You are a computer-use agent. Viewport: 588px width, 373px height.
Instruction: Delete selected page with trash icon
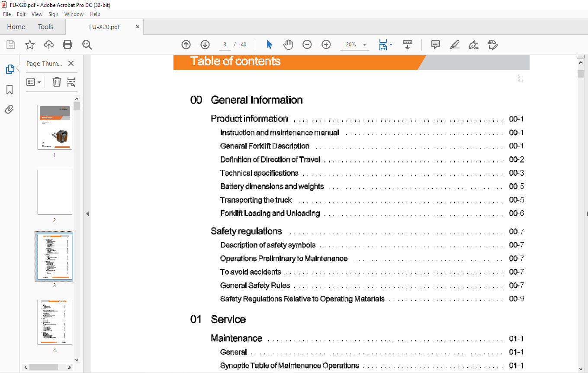57,82
